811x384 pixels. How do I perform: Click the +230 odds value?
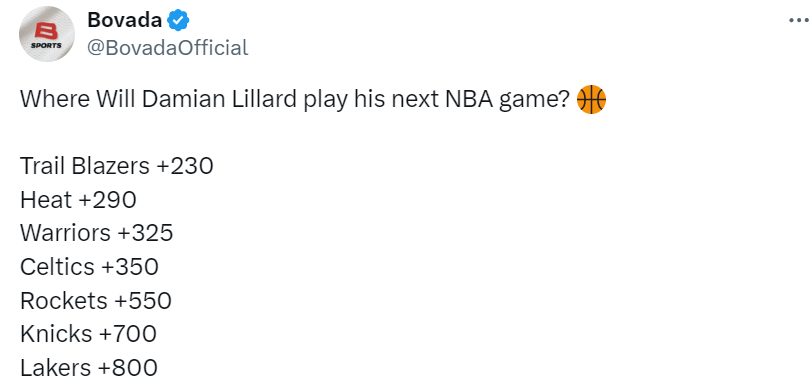pos(185,166)
